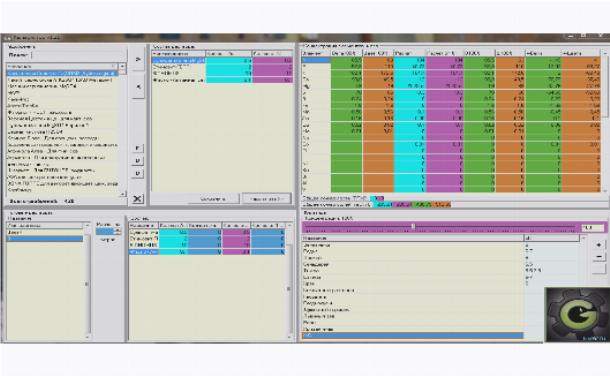Click the G gear logo thumbnail
Image resolution: width=610 pixels, height=376 pixels.
(577, 315)
